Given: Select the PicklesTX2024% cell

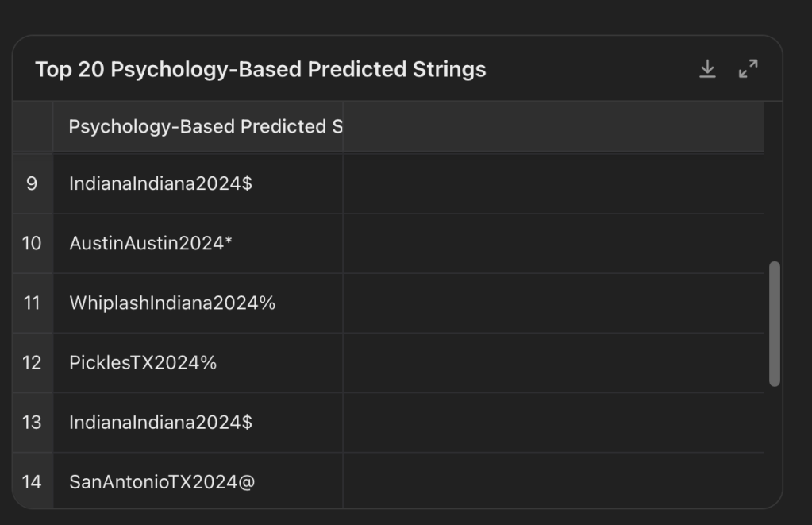Looking at the screenshot, I should click(143, 362).
